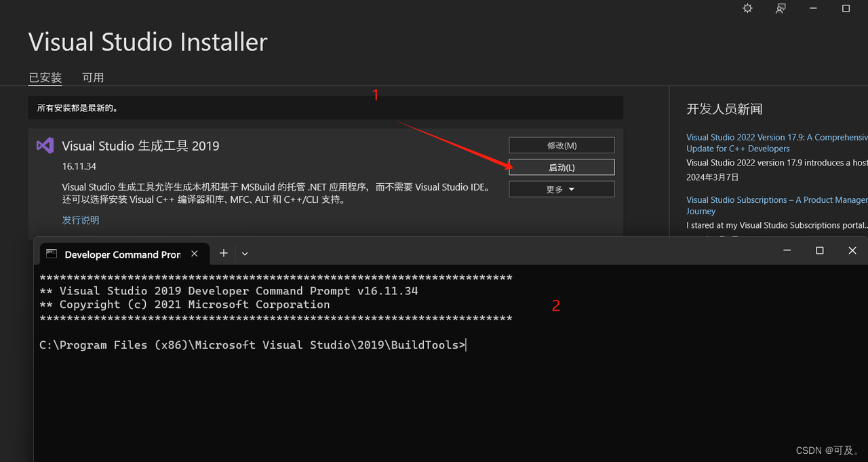Close the terminal window
This screenshot has height=462, width=868.
coord(852,251)
